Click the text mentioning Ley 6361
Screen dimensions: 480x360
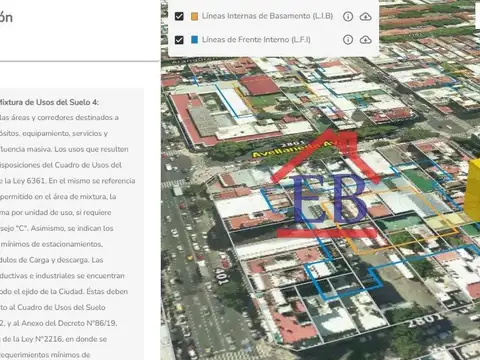67,181
